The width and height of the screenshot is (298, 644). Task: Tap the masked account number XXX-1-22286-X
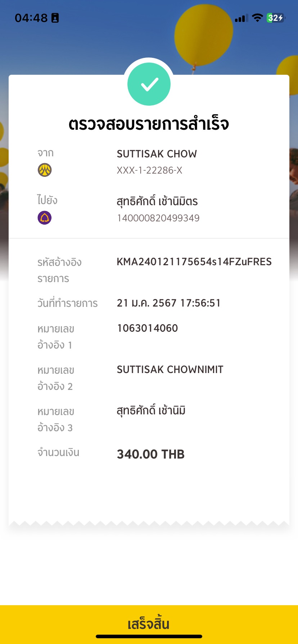149,170
